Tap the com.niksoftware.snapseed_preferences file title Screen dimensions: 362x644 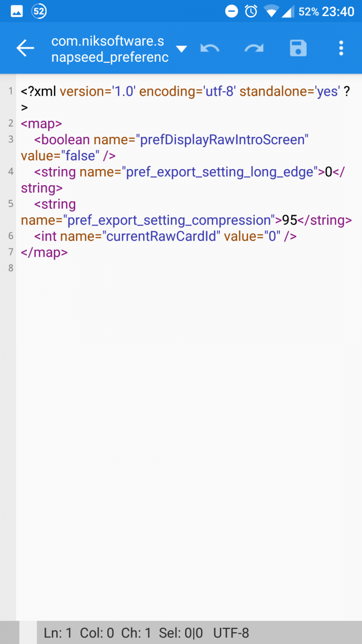click(x=109, y=49)
